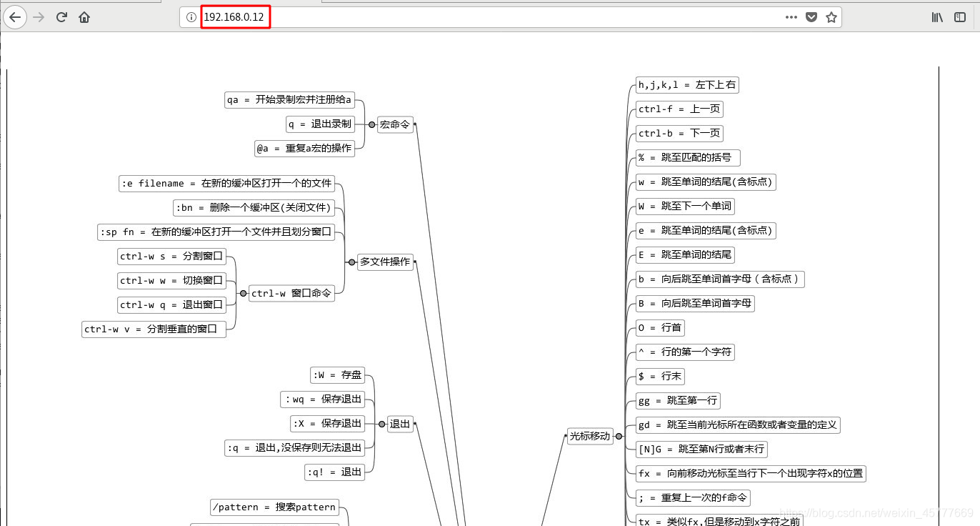
Task: Collapse the 退出 branch circle
Action: [x=381, y=424]
